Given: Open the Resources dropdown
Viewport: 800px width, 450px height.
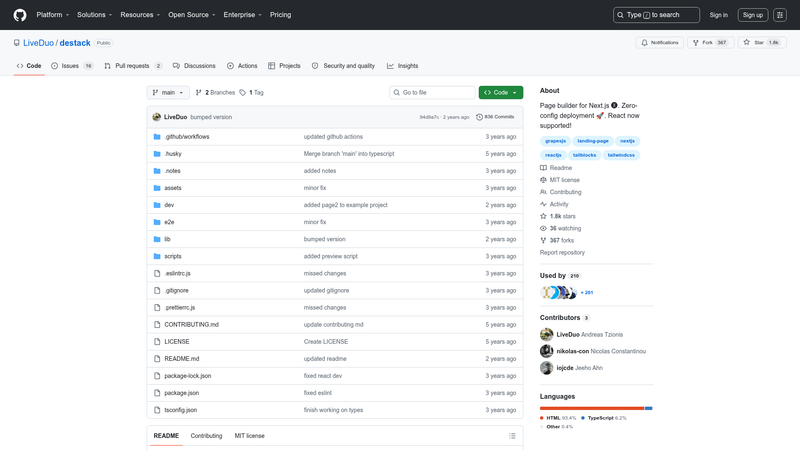Looking at the screenshot, I should (x=140, y=15).
